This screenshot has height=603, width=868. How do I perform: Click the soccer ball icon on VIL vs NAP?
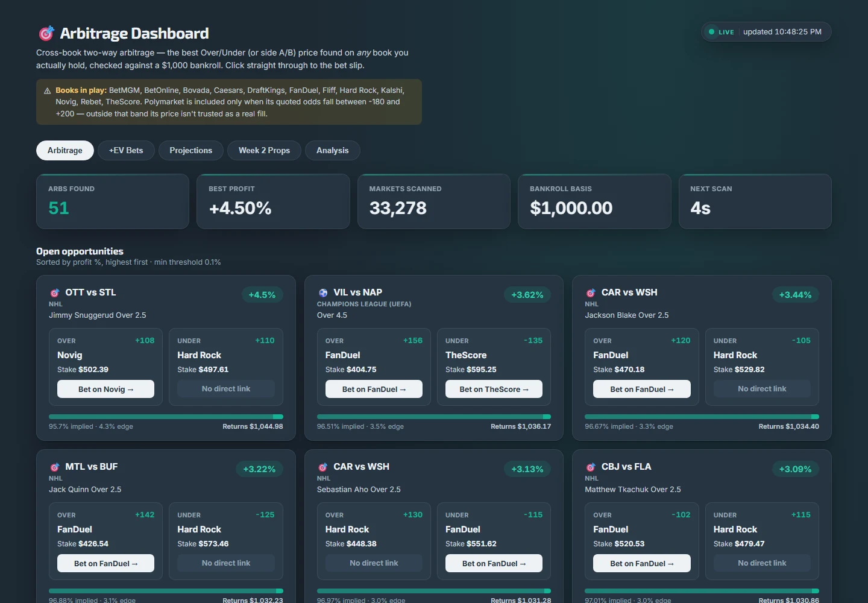[323, 293]
